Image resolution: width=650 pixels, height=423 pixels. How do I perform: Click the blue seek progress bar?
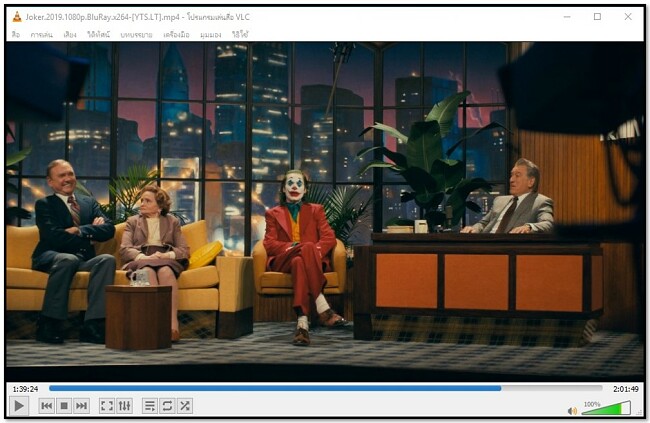[x=325, y=389]
